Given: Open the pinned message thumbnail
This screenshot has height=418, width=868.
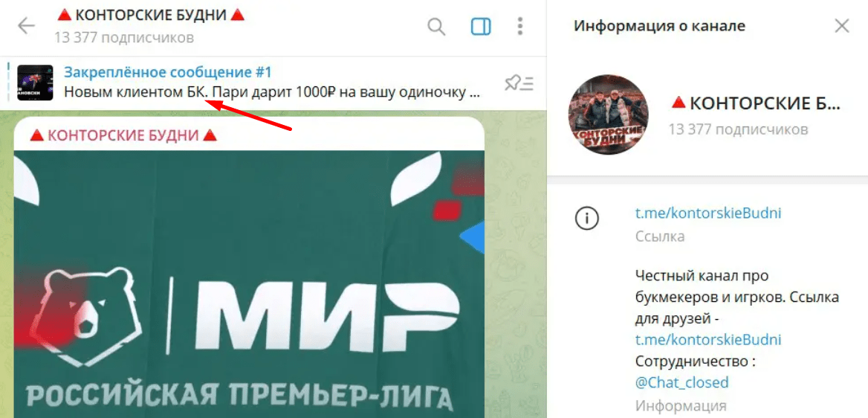Looking at the screenshot, I should [35, 83].
